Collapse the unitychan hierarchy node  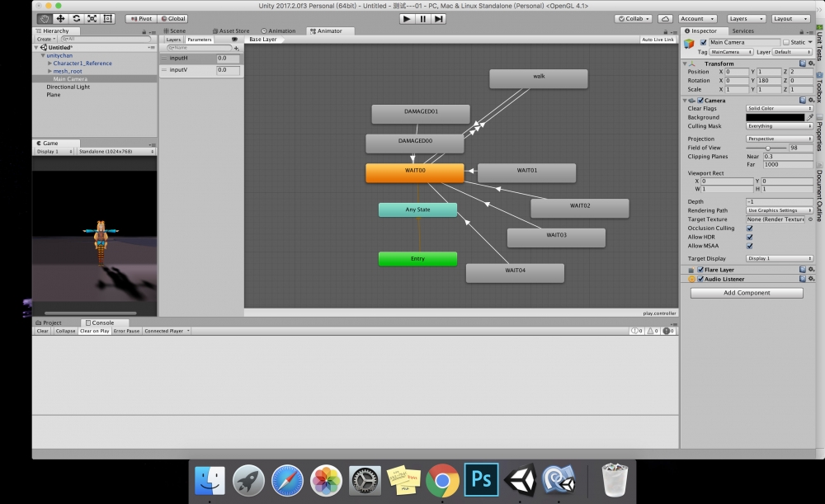[43, 55]
